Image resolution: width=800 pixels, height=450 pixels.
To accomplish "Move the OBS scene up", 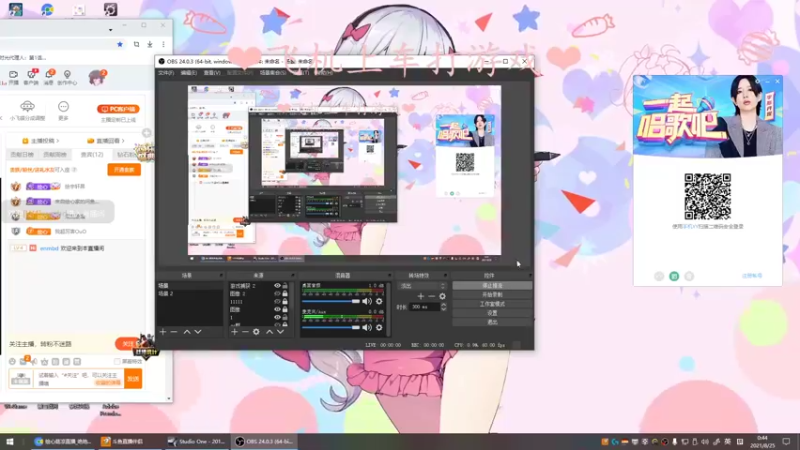I will 187,332.
